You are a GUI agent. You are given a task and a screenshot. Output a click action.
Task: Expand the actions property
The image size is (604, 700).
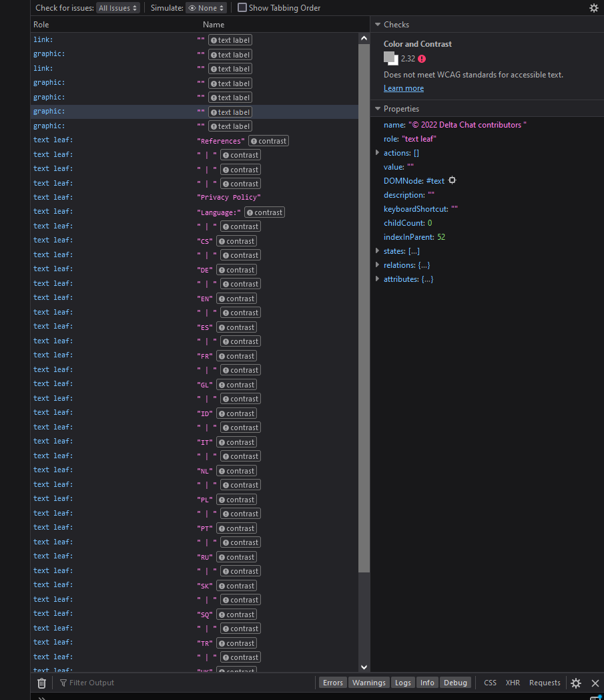[x=377, y=153]
